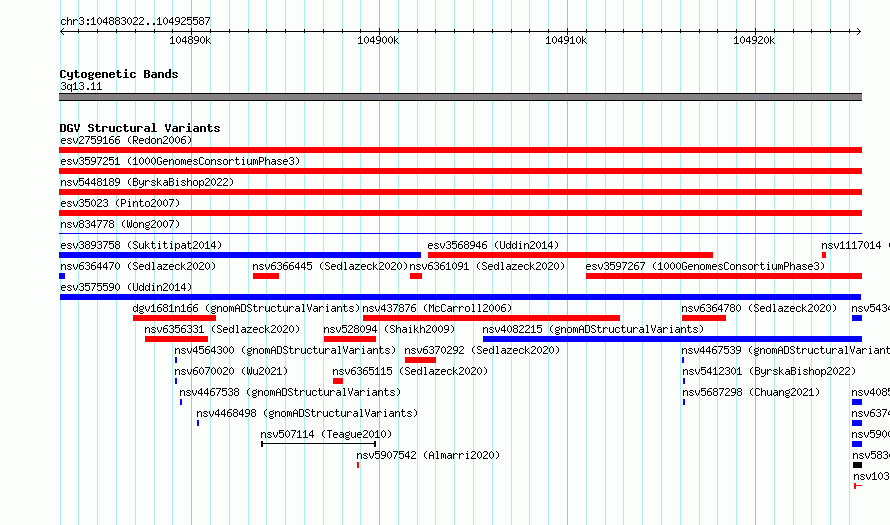
Task: Click the red bar under nsv437876
Action: [x=492, y=318]
